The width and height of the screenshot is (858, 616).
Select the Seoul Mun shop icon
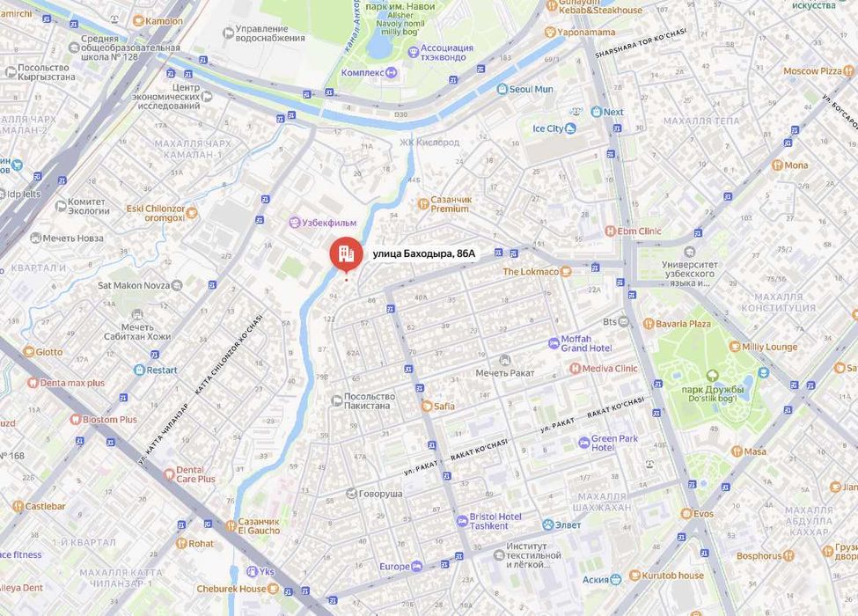[x=502, y=89]
